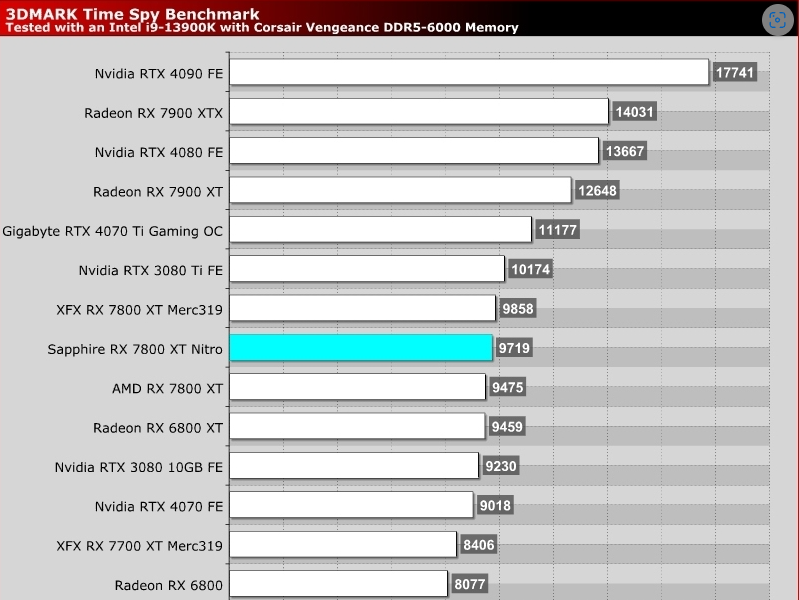Click the XFX RX 7800 XT Merc319 bar
Screen dimensions: 799x600
(362, 308)
